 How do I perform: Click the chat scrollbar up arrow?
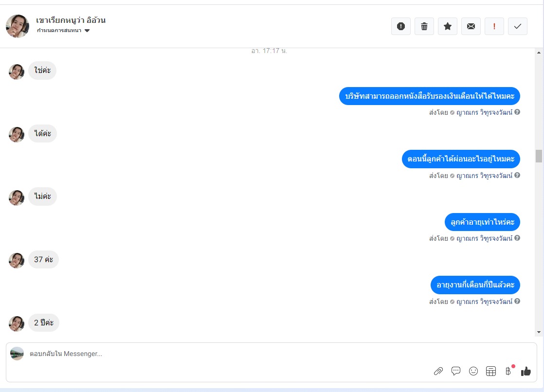click(539, 53)
